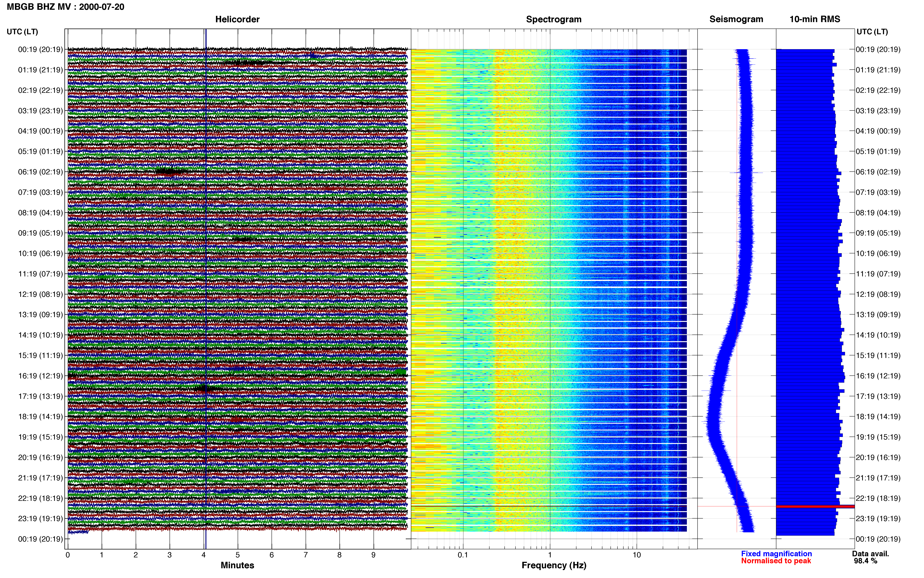Click left time label 05:19 (01:19)

point(40,151)
